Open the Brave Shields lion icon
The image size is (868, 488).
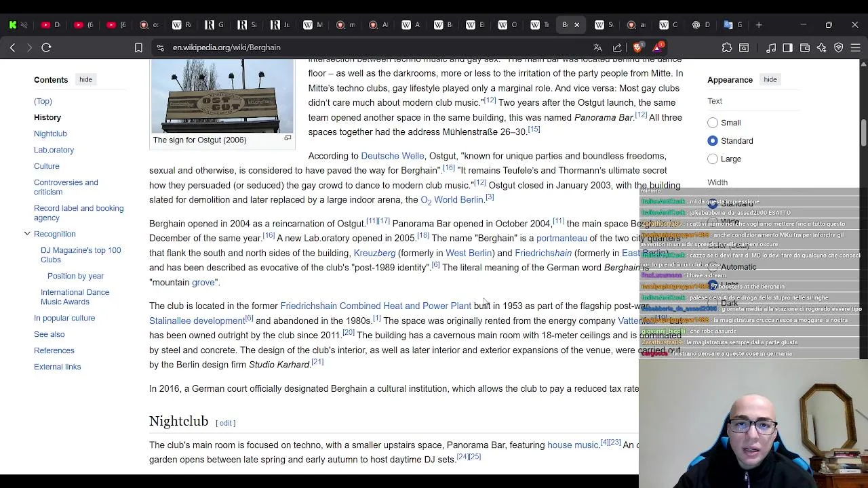637,47
